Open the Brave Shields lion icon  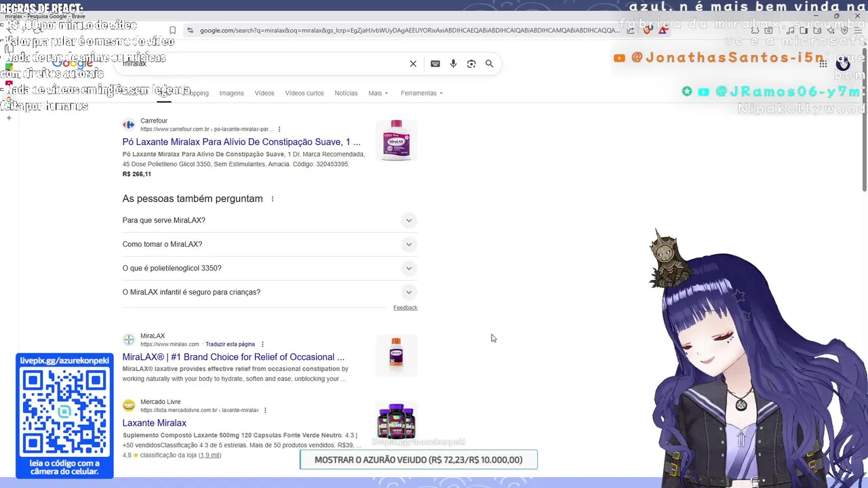648,30
